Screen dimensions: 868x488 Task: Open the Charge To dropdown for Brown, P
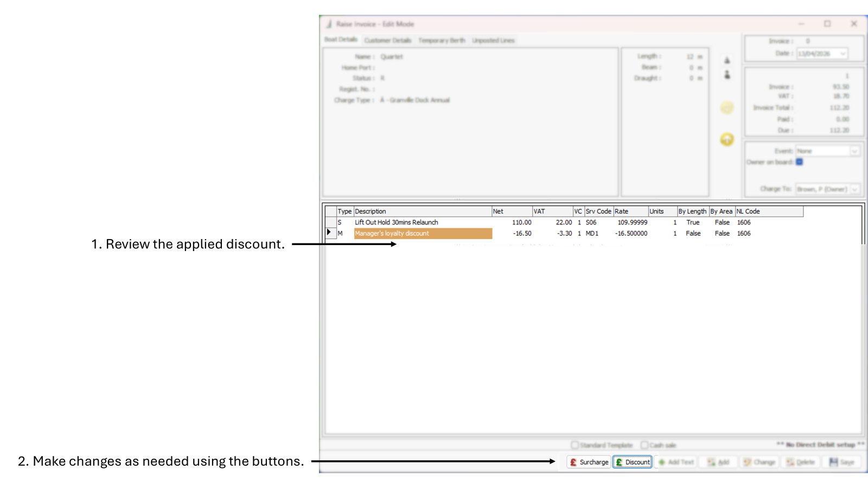[854, 189]
